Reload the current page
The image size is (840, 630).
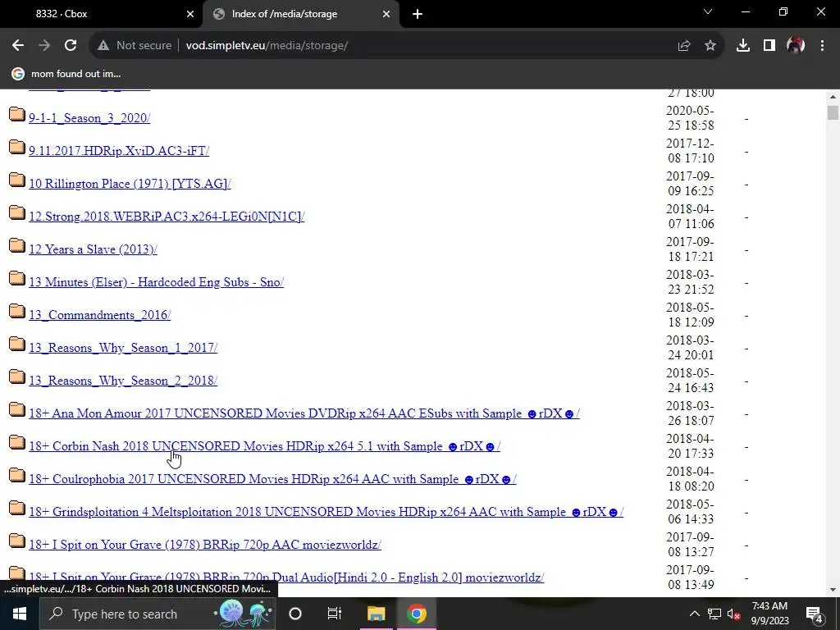(x=71, y=46)
